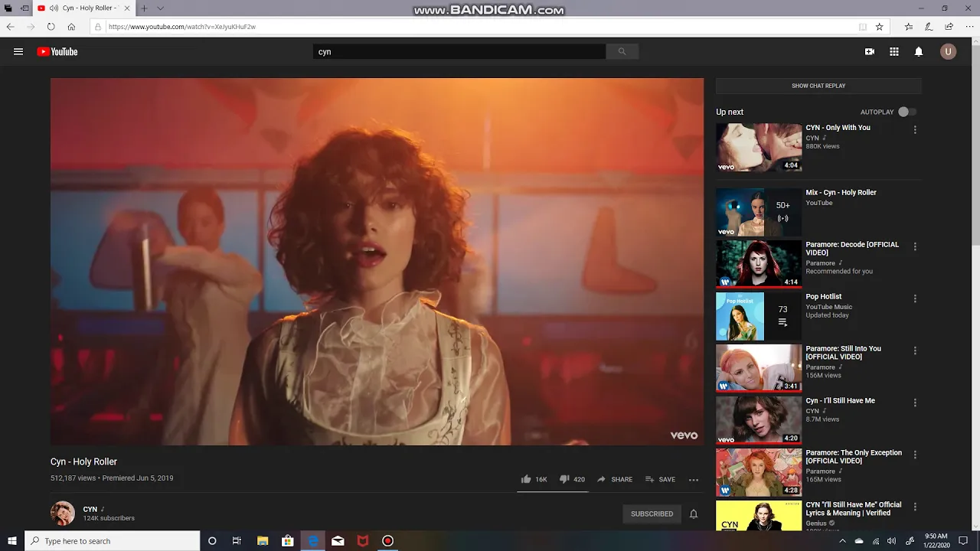Open Cyn - I'll Still Have Me thumbnail

759,420
